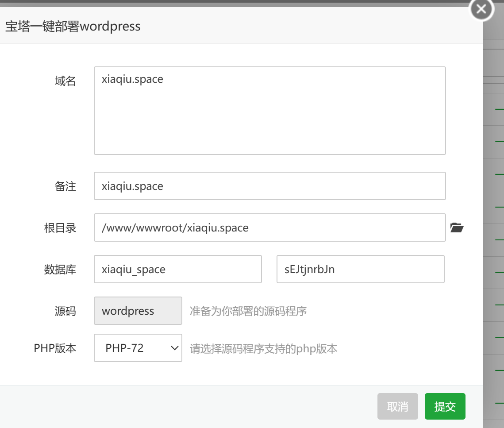Click the 源码 label
This screenshot has width=504, height=428.
(x=65, y=311)
